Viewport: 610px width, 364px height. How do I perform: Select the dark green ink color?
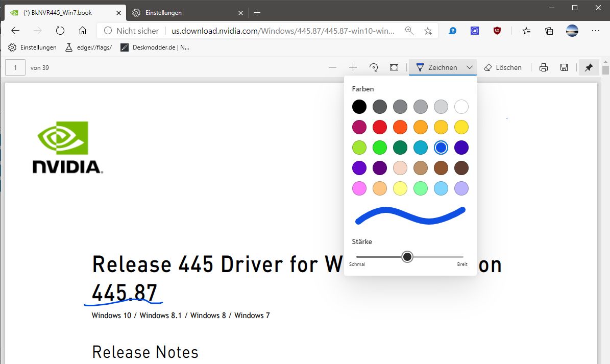tap(400, 148)
